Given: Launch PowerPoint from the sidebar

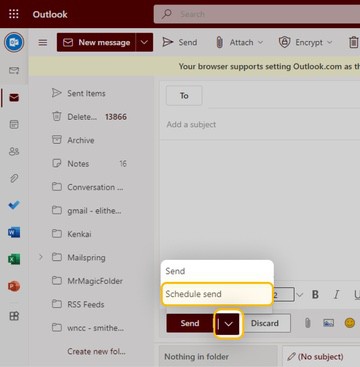Looking at the screenshot, I should point(14,286).
